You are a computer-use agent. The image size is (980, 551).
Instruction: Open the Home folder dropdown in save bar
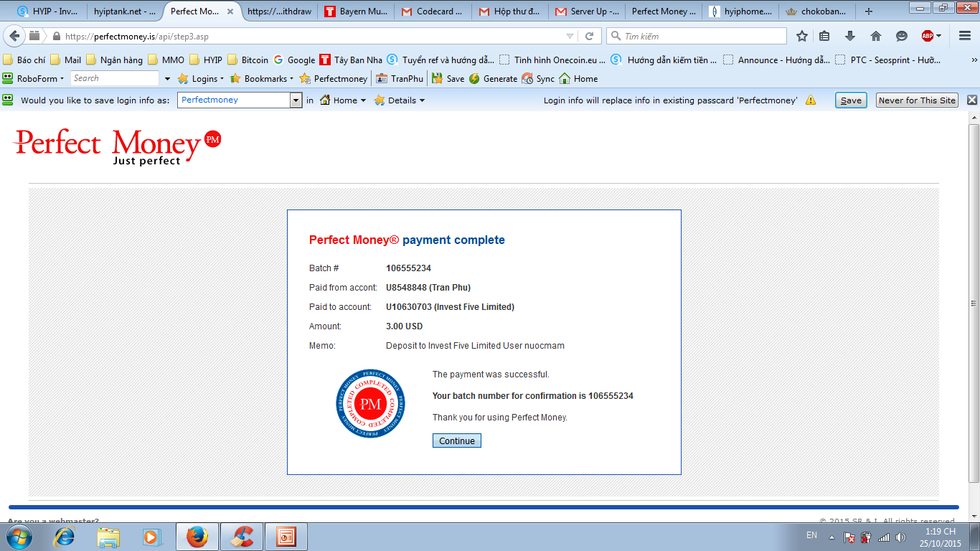pos(343,100)
